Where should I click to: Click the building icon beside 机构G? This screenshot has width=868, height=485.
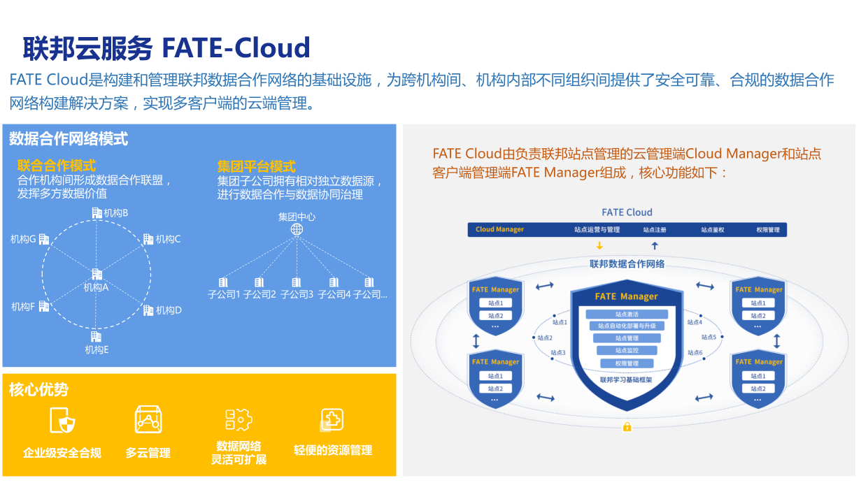(x=44, y=239)
